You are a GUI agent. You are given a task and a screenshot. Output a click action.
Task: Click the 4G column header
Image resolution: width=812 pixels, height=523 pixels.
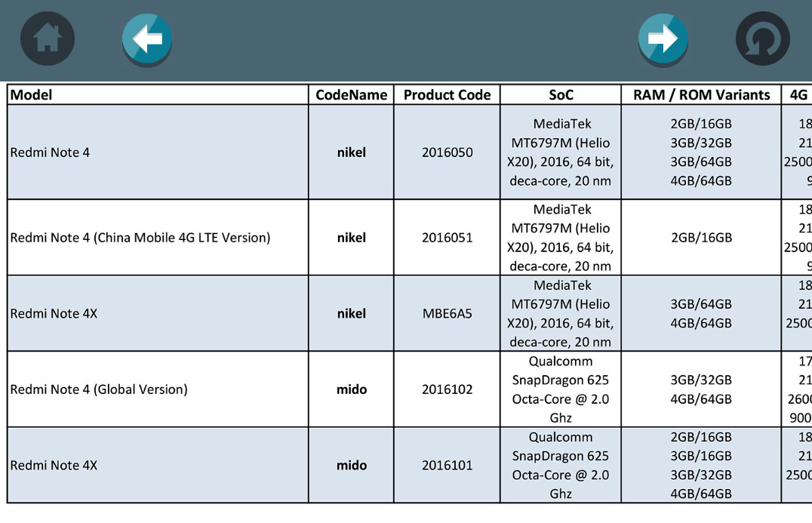798,94
